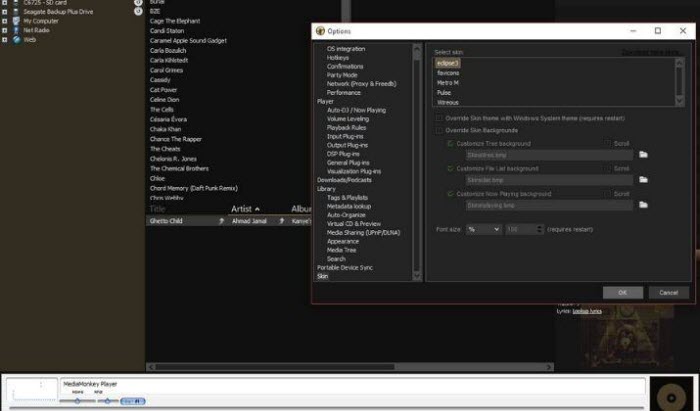Click the playback seek bar
700x411 pixels.
tap(328, 408)
